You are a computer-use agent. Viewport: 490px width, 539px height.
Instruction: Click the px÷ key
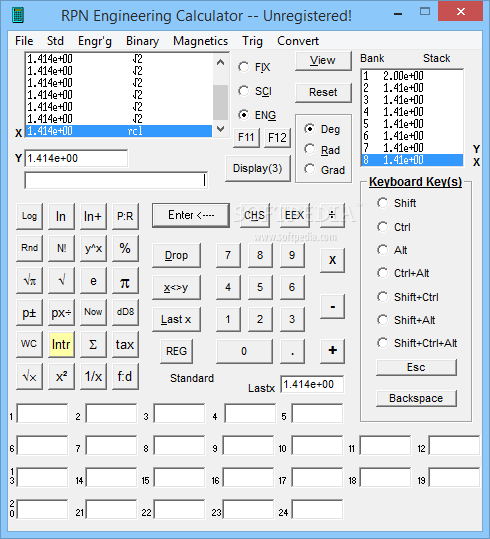pyautogui.click(x=61, y=312)
